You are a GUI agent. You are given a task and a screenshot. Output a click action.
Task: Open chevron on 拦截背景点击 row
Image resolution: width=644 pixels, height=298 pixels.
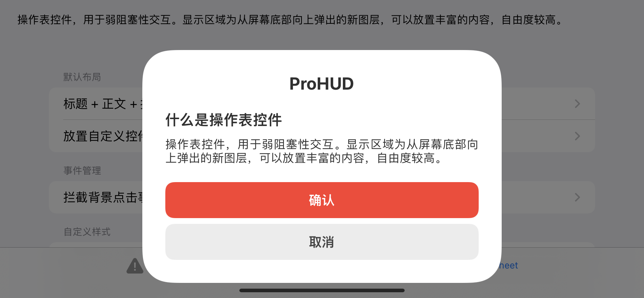577,197
